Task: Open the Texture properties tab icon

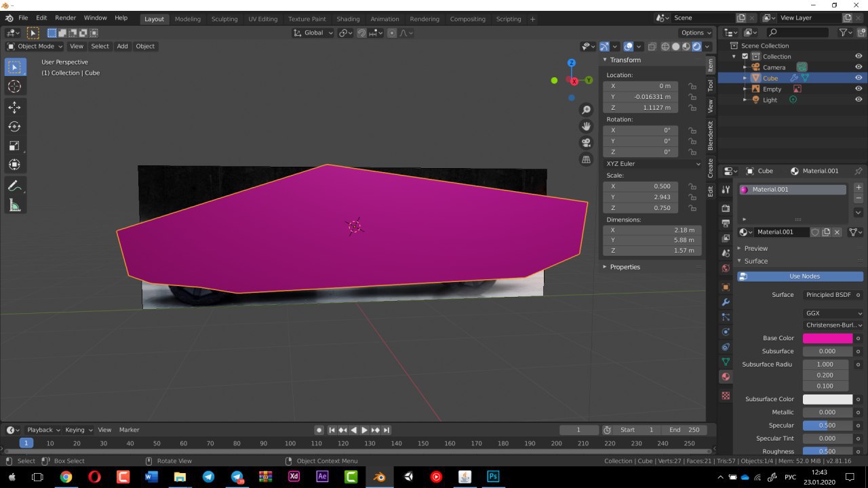Action: coord(726,395)
